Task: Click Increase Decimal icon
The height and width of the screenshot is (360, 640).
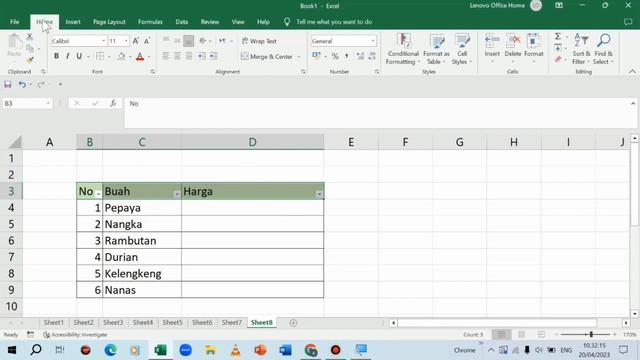Action: pos(360,56)
